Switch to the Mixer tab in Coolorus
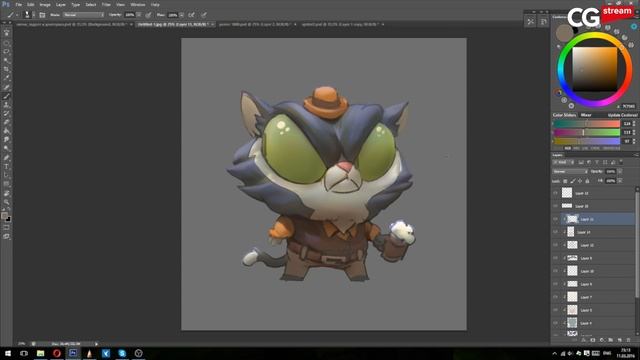This screenshot has width=640, height=360. coord(586,115)
